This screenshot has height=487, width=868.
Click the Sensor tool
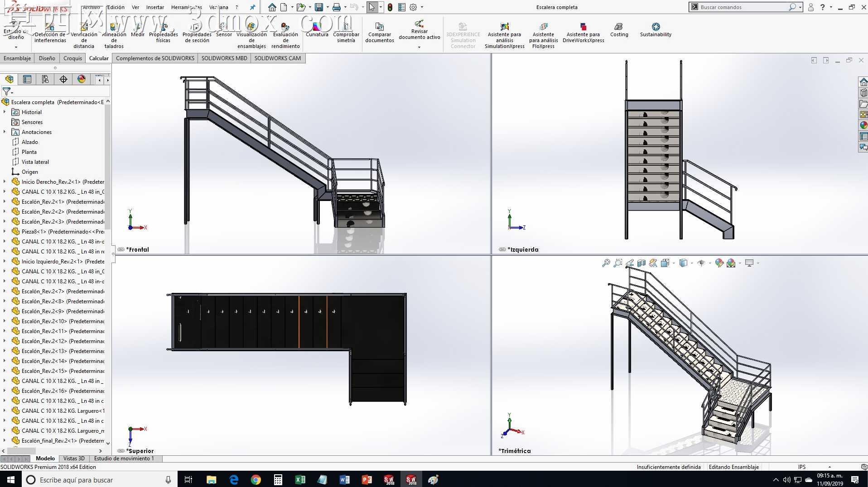pyautogui.click(x=224, y=30)
